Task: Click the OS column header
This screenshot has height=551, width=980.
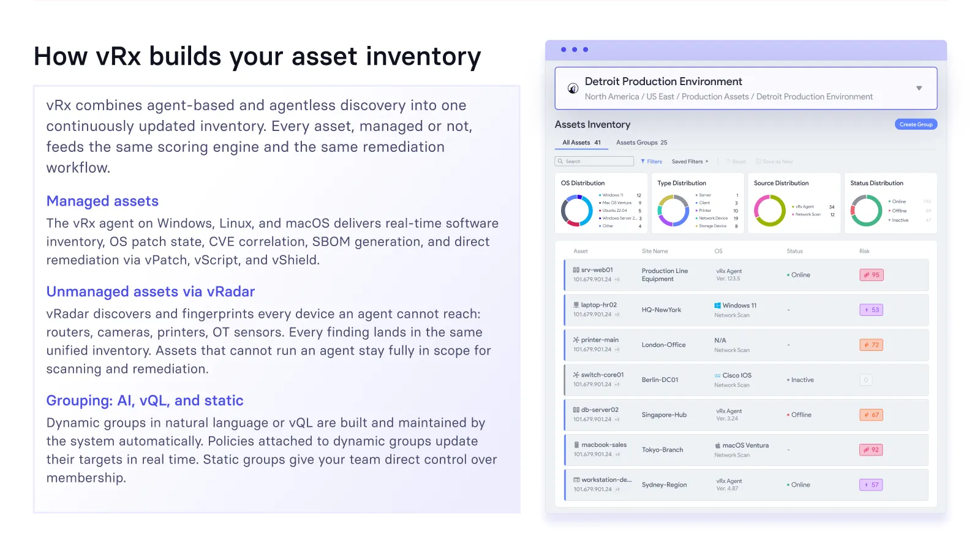Action: [718, 252]
